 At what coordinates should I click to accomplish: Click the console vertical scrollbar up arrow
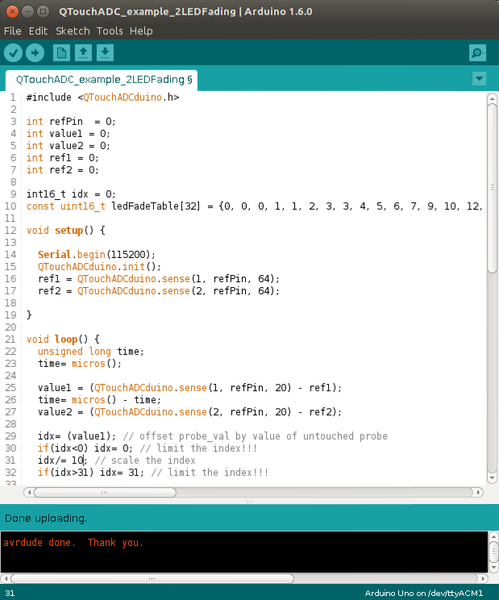[494, 536]
